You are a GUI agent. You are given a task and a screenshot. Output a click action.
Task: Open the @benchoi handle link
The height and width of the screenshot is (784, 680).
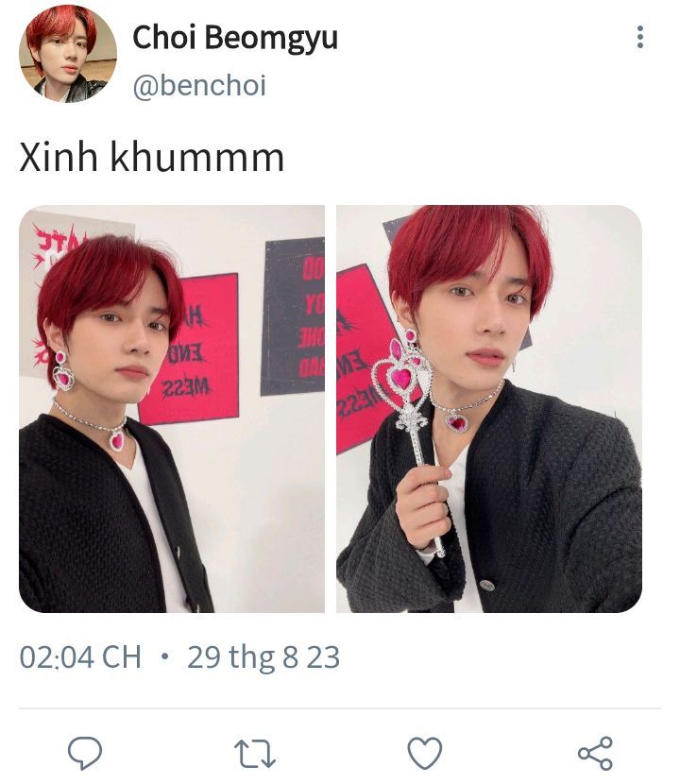[199, 85]
